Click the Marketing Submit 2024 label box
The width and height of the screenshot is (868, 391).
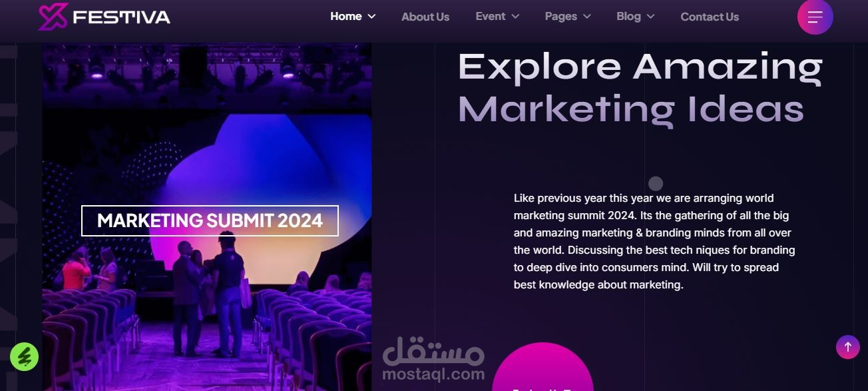pyautogui.click(x=210, y=220)
